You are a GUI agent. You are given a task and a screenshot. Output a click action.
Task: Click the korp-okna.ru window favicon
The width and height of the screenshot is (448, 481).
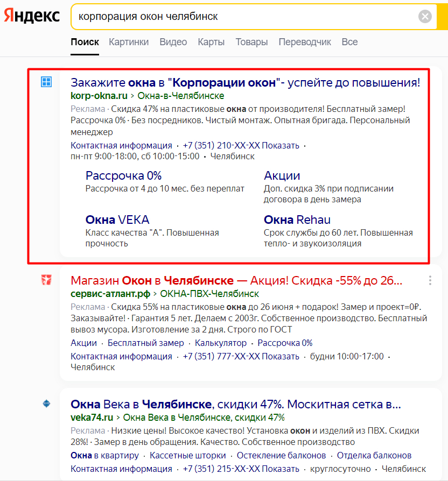[46, 82]
